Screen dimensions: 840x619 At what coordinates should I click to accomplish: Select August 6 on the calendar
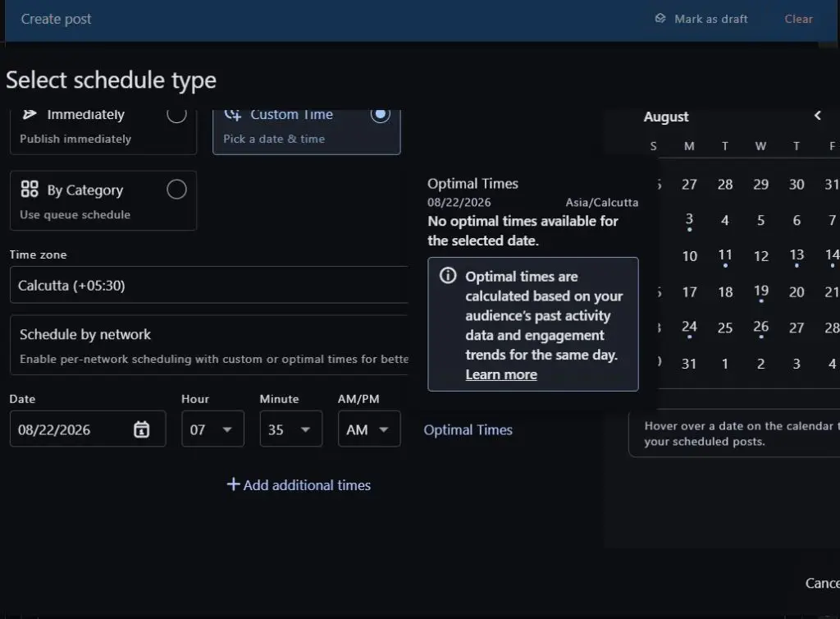click(797, 220)
